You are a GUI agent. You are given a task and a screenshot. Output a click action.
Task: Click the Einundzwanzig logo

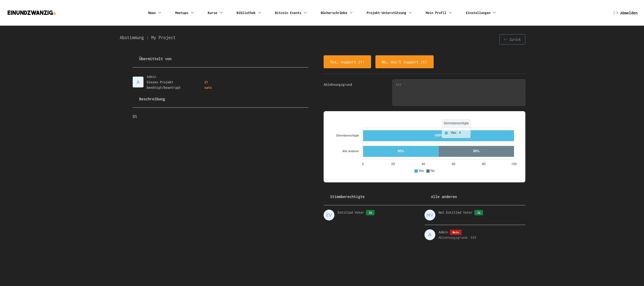click(x=32, y=13)
